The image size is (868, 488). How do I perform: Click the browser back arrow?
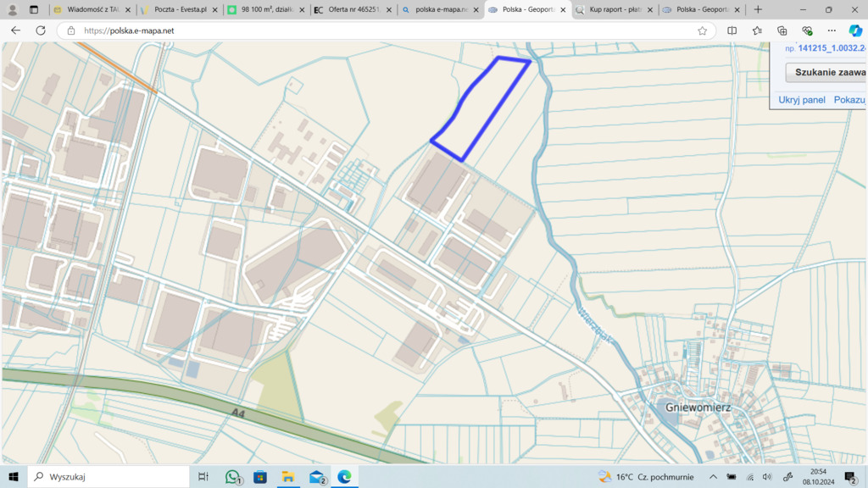[15, 30]
